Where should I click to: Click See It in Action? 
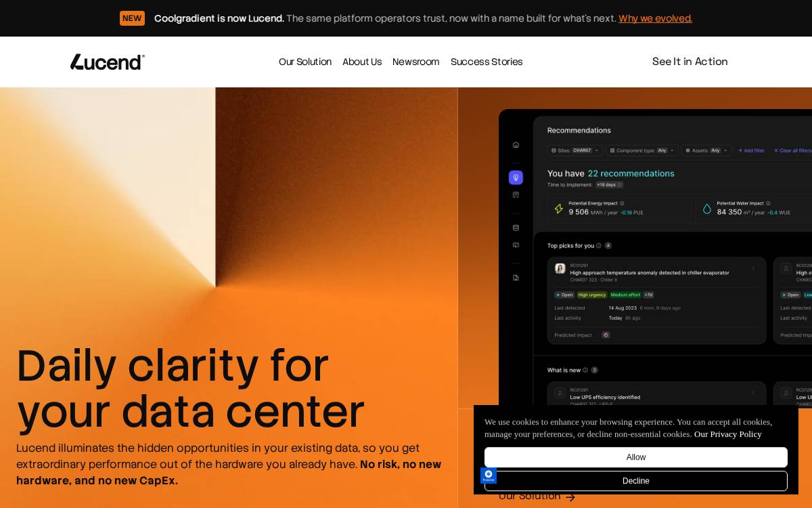tap(690, 62)
